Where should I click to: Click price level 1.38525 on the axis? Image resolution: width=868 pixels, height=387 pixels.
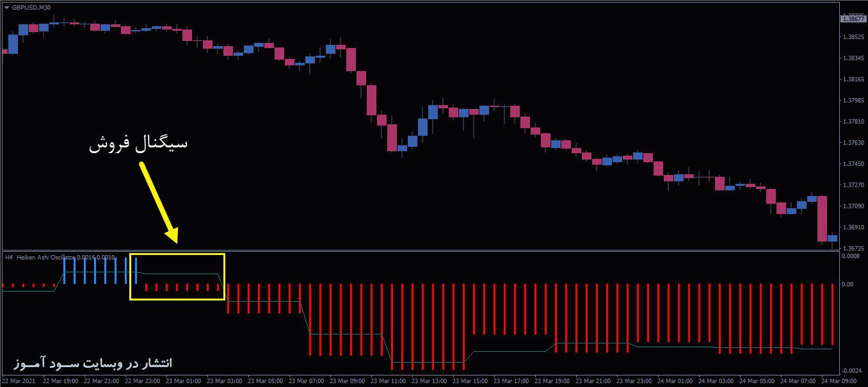854,37
